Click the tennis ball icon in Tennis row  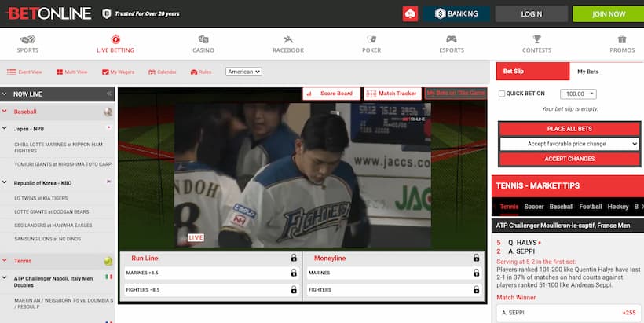pyautogui.click(x=108, y=261)
